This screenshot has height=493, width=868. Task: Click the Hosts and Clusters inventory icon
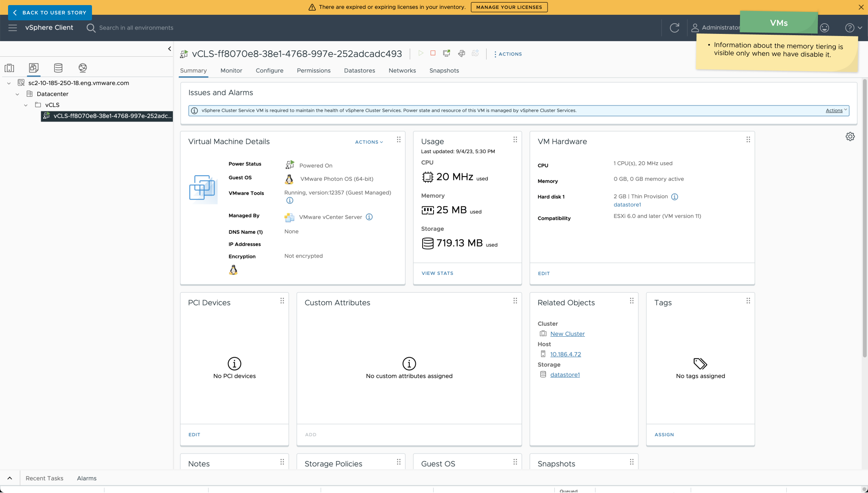[x=9, y=68]
